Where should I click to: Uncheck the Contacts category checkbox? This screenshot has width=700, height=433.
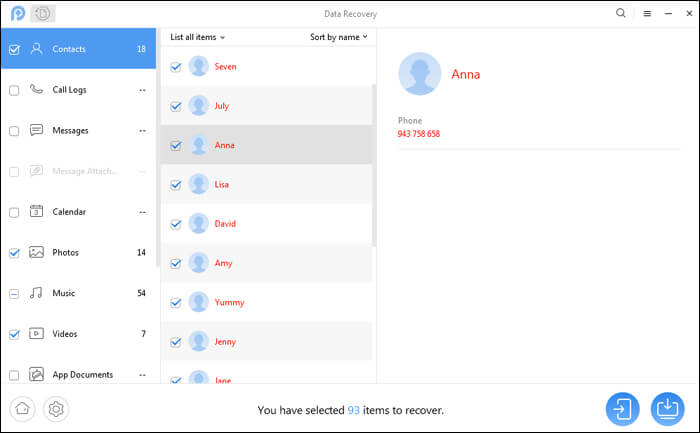[x=14, y=49]
